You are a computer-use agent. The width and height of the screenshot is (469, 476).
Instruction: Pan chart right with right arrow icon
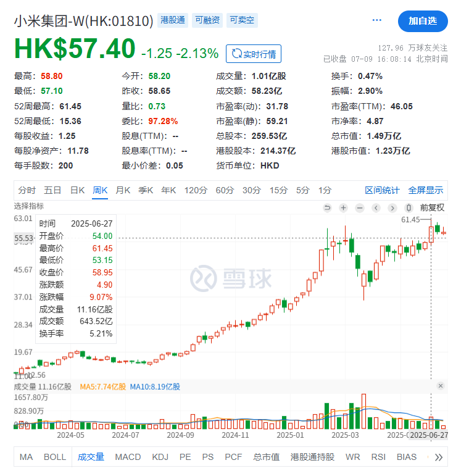(392, 207)
